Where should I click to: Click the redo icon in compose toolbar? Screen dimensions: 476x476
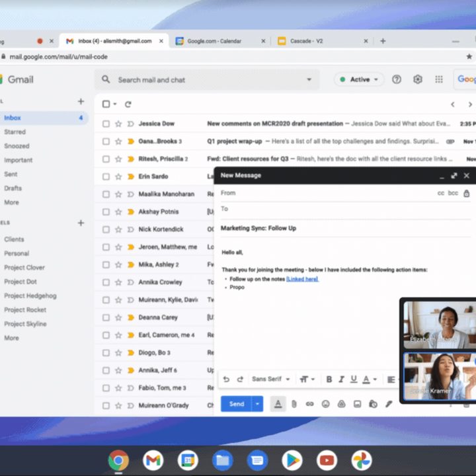(240, 379)
